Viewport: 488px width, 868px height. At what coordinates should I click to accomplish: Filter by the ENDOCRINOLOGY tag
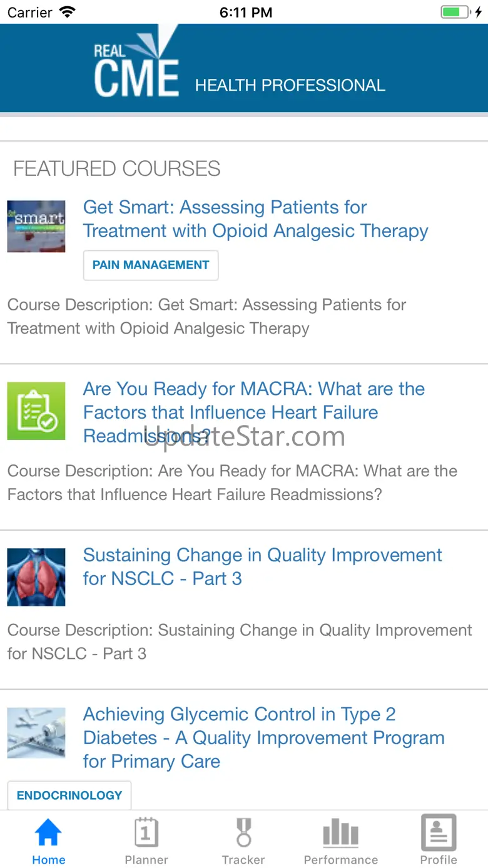point(69,795)
